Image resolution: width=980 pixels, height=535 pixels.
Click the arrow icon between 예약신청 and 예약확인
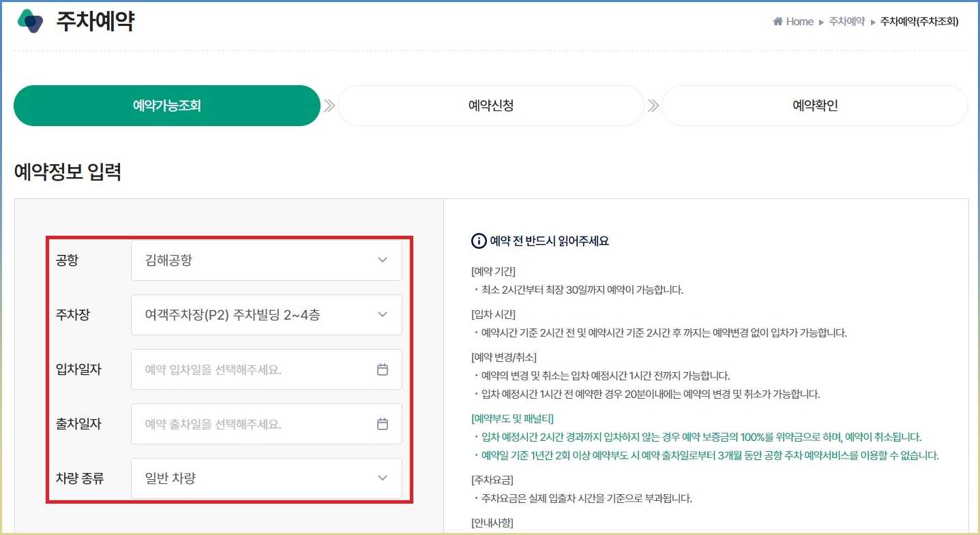point(652,105)
